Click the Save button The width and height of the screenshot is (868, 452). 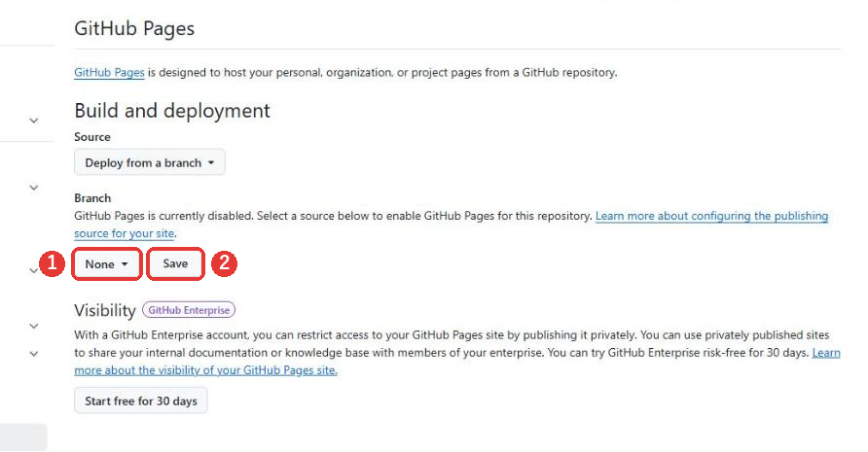point(175,263)
